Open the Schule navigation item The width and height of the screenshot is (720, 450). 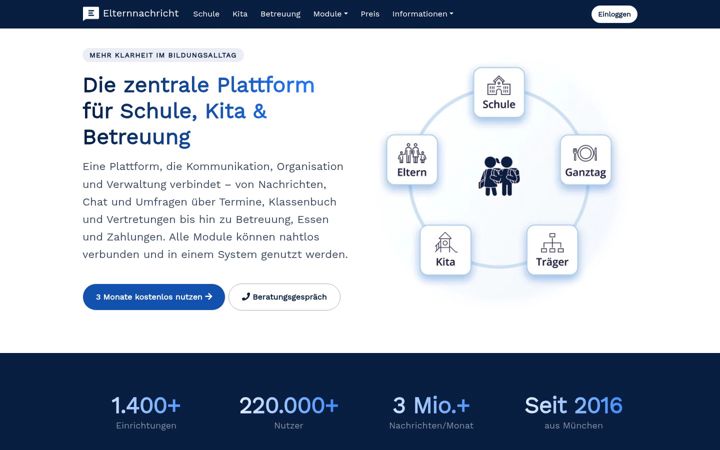[x=206, y=14]
